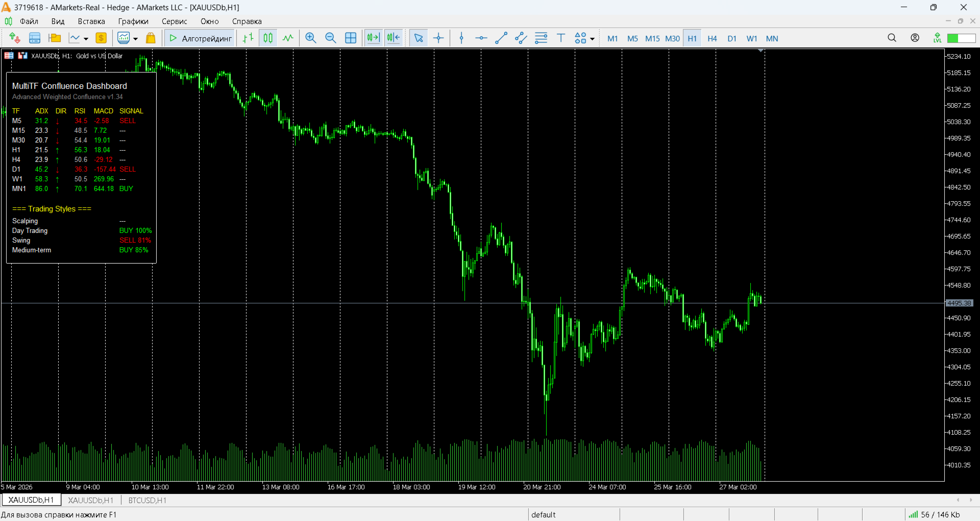Open the Окно menu
Viewport: 980px width, 521px height.
210,21
